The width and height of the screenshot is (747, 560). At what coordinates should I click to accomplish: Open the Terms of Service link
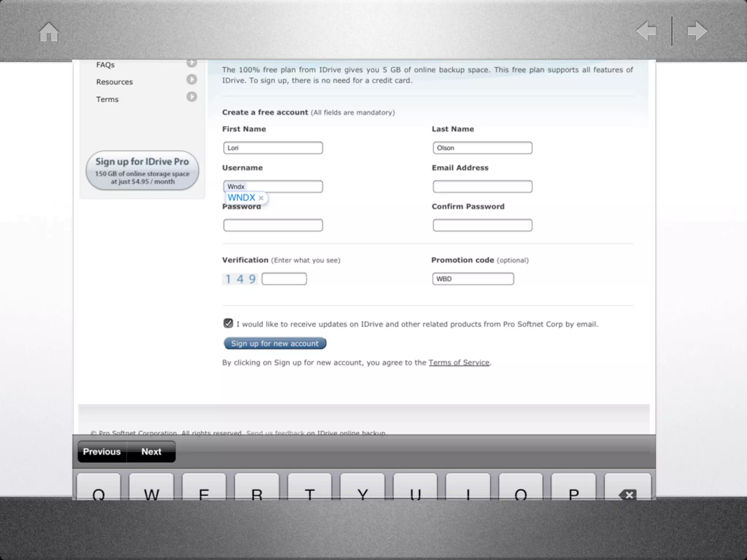(x=459, y=362)
